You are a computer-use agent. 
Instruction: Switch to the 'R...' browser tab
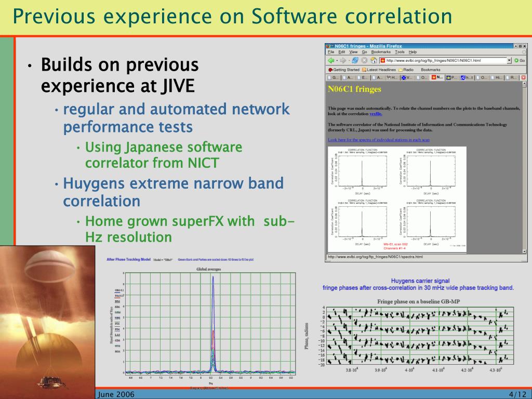(512, 78)
